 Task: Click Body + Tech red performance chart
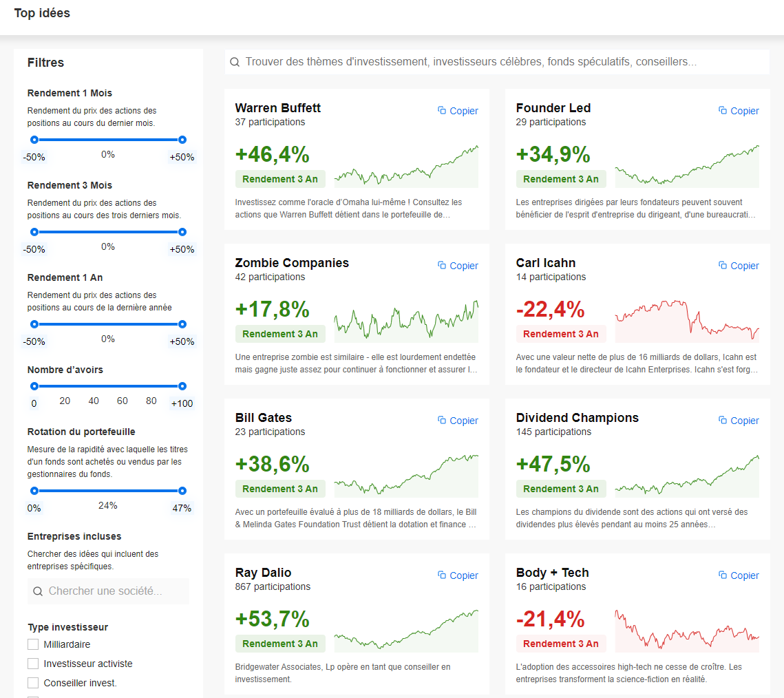tap(687, 631)
